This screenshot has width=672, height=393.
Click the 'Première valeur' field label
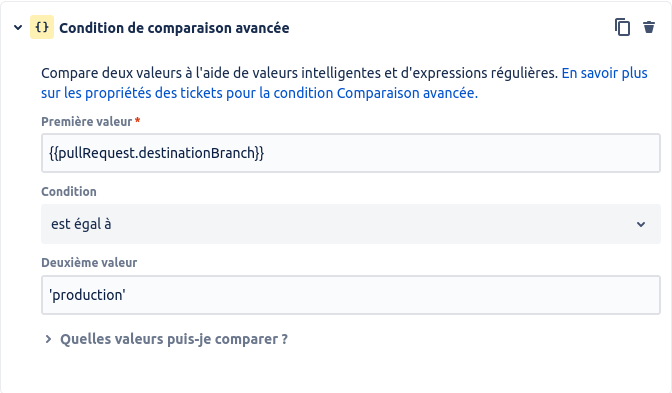[87, 122]
